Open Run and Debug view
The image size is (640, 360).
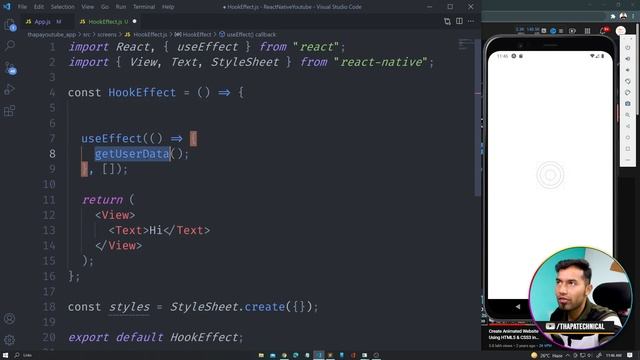10,89
